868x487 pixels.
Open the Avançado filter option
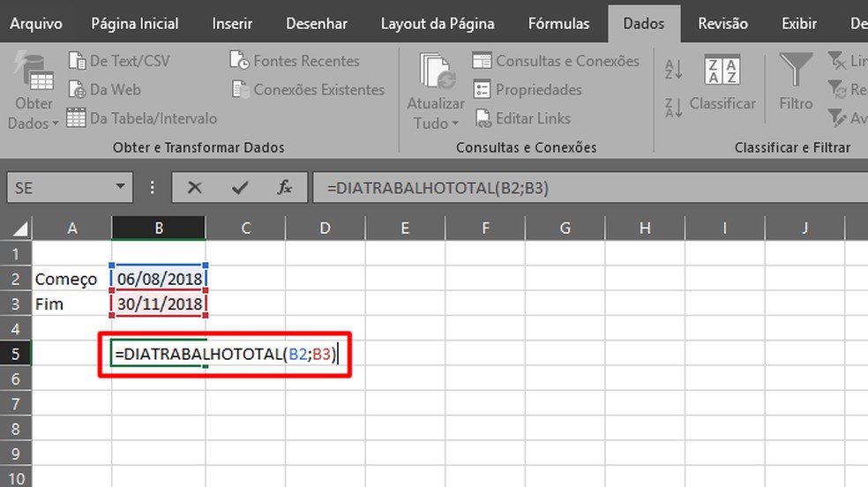pos(836,117)
